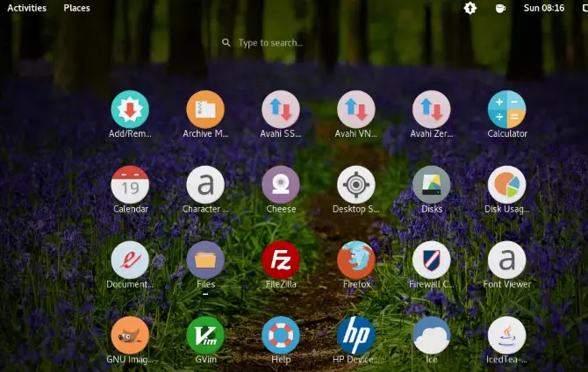Viewport: 588px width, 372px height.
Task: Open the Files manager
Action: click(205, 260)
